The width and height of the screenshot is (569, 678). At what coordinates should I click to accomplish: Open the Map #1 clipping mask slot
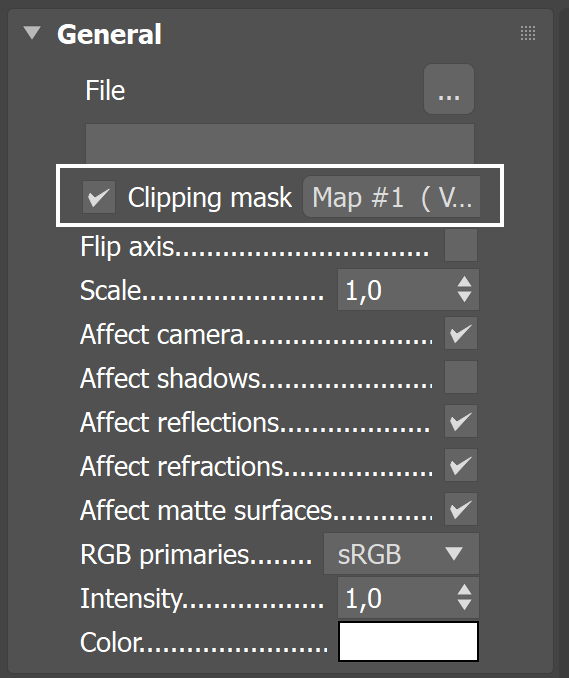(x=391, y=197)
